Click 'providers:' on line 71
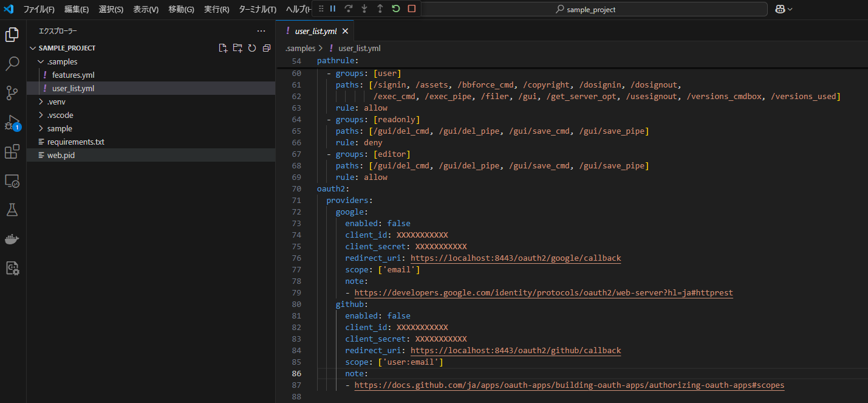This screenshot has height=403, width=868. [x=350, y=200]
